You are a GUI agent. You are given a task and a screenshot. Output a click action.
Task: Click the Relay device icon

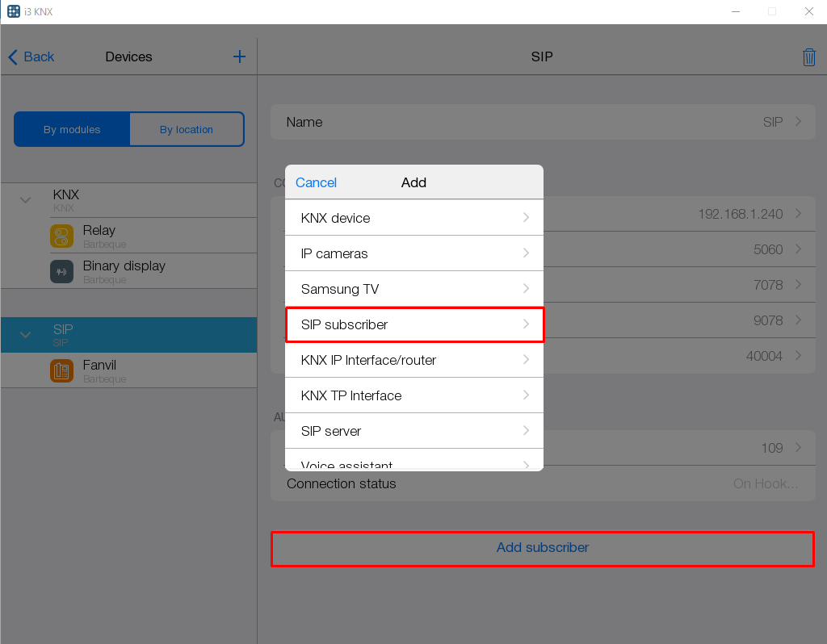point(61,236)
